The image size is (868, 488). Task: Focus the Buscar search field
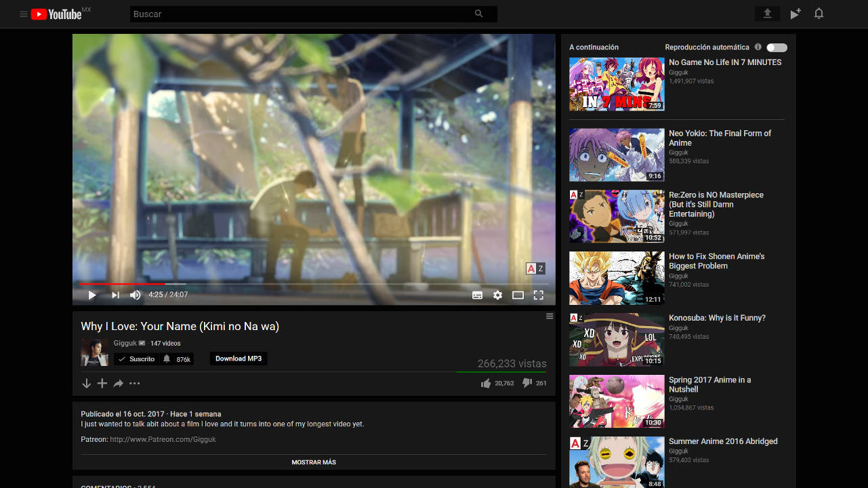pos(297,14)
